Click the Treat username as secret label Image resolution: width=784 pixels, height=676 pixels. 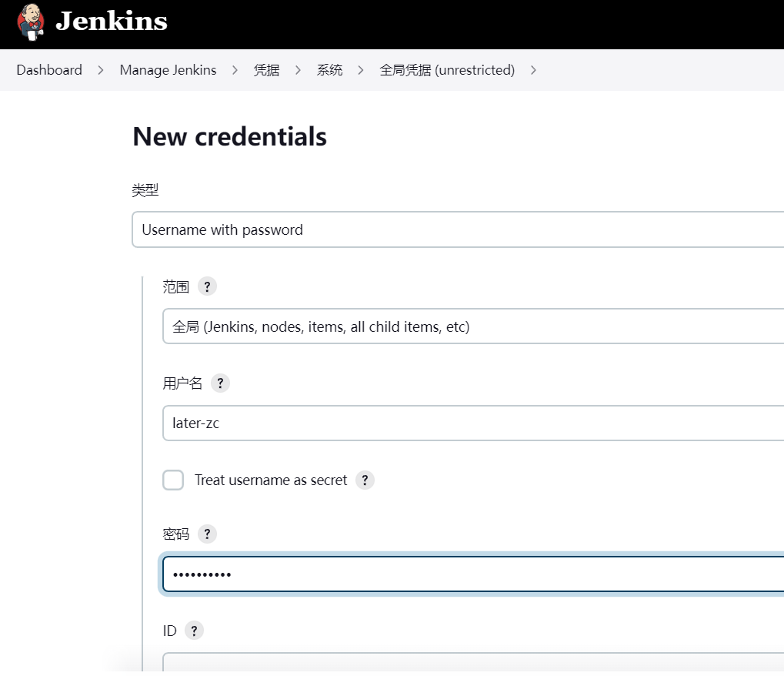pyautogui.click(x=271, y=480)
